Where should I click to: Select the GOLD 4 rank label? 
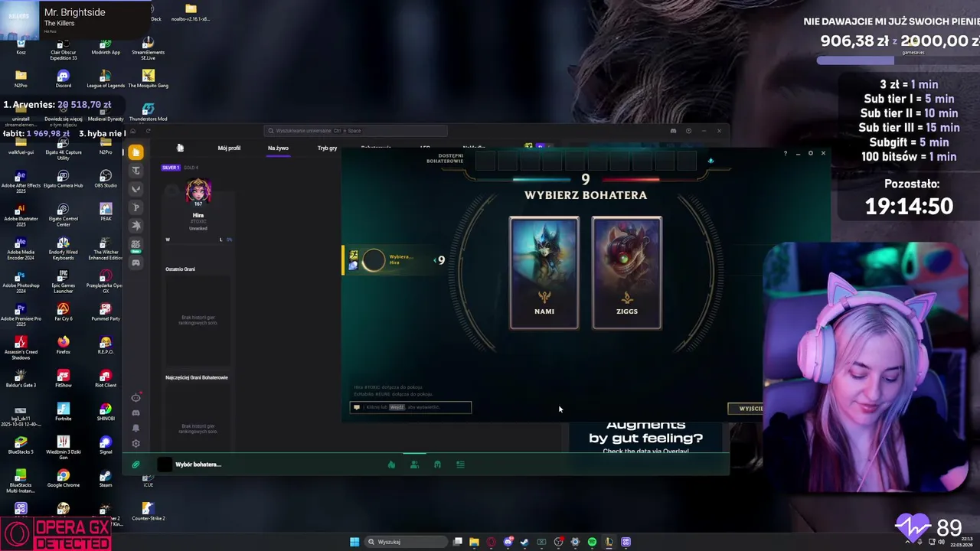click(x=191, y=168)
